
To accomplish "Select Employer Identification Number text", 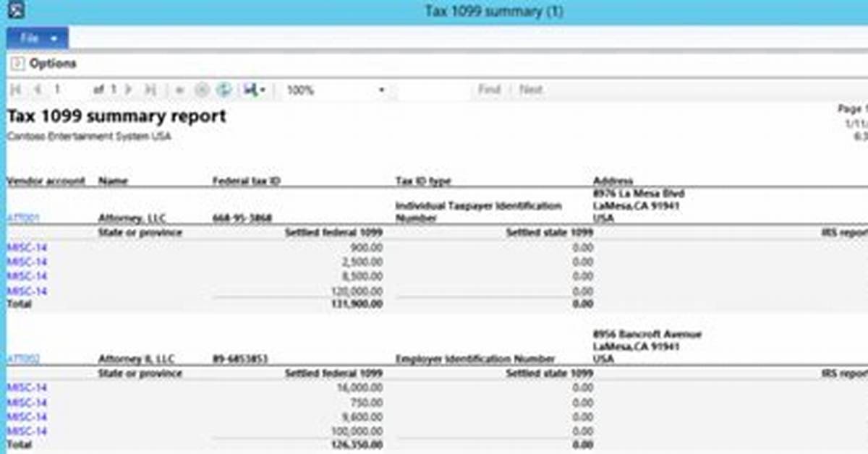I will (x=475, y=359).
